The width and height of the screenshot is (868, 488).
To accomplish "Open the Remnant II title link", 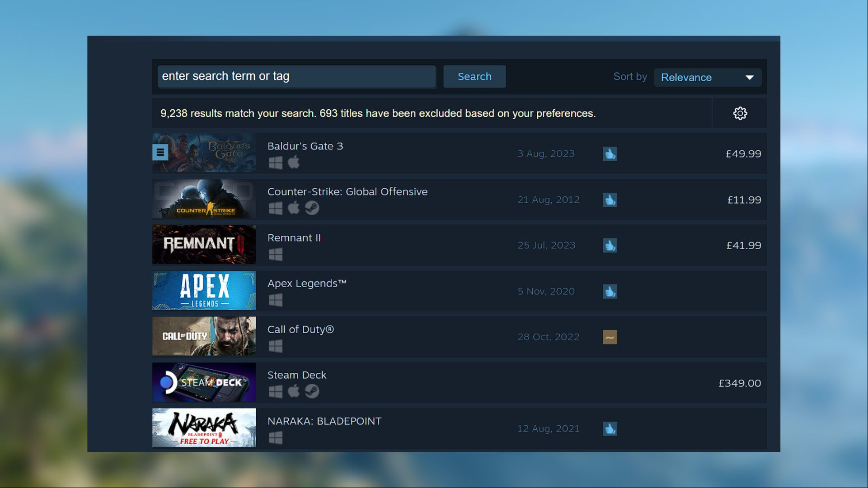I will click(294, 238).
